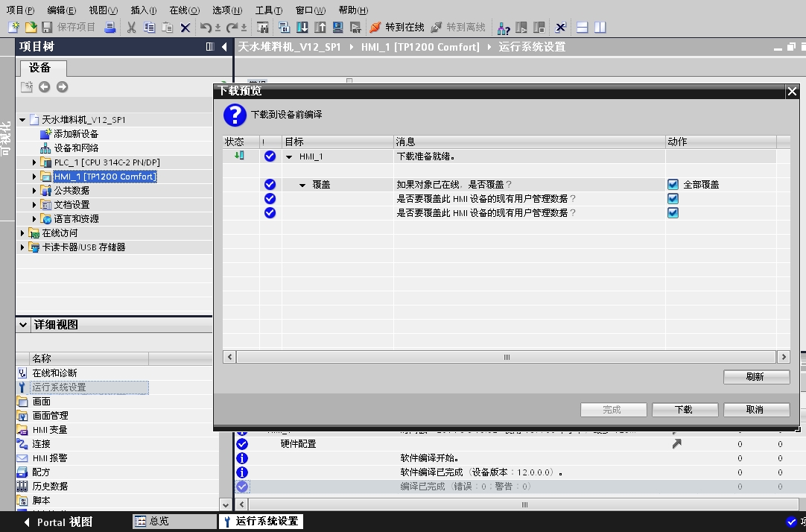Expand the 语言和资源 tree node
Viewport: 806px width, 532px height.
point(34,219)
